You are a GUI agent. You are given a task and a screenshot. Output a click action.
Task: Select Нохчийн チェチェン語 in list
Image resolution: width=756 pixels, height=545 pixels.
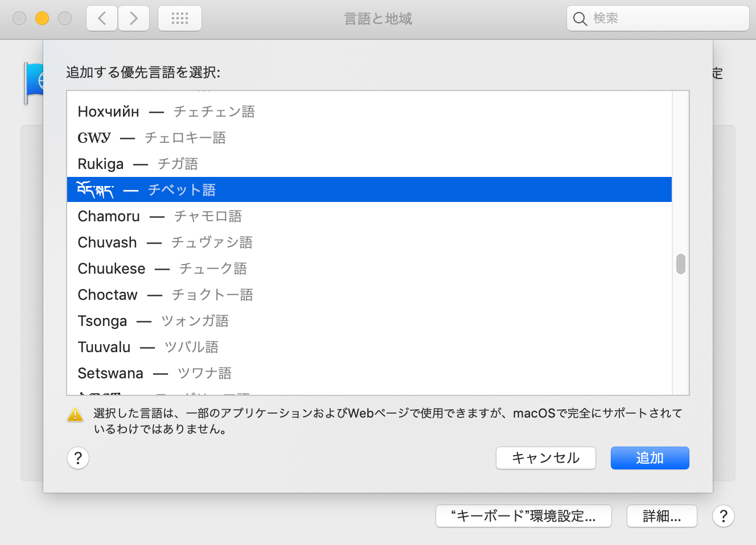[166, 112]
